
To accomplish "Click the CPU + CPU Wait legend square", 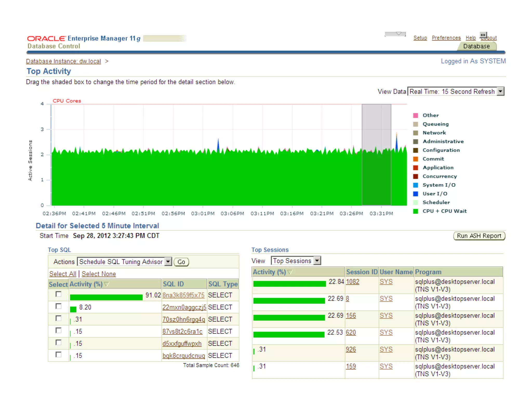I will (x=416, y=211).
